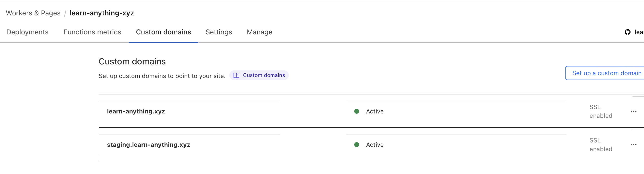Open the Functions metrics tab
Screen dimensions: 644x174
[x=92, y=32]
